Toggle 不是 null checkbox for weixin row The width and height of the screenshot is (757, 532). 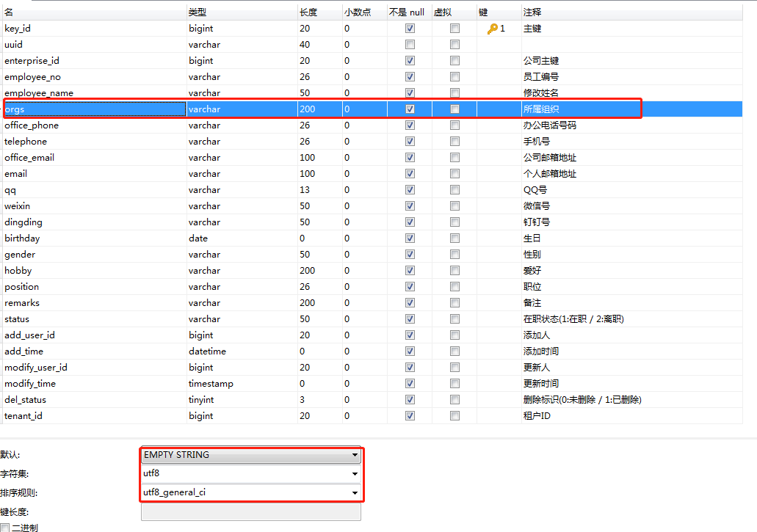tap(410, 205)
